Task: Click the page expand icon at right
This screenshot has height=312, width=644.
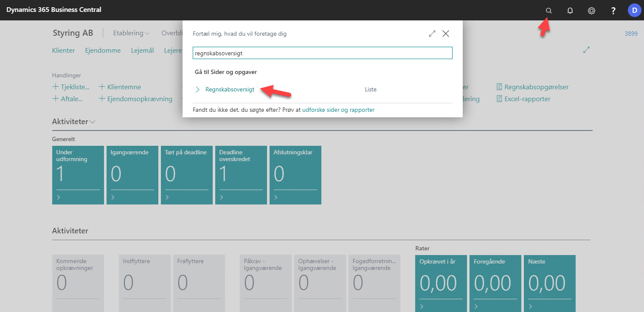Action: [586, 50]
